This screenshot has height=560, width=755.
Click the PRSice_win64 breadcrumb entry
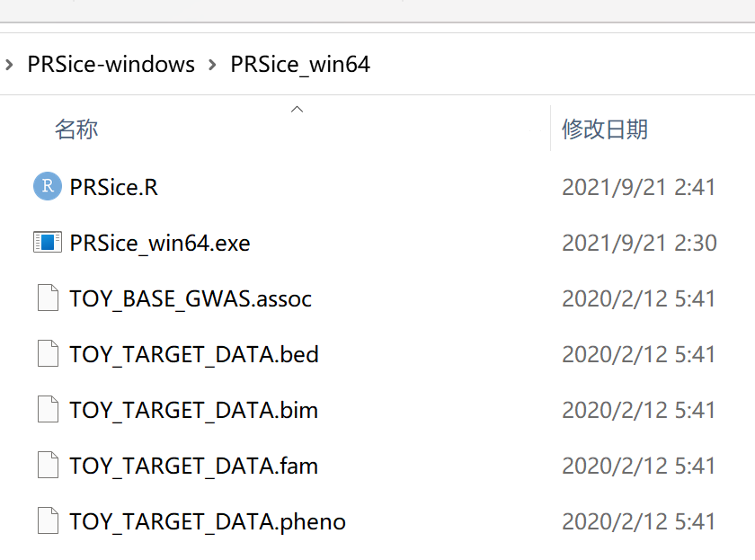(x=299, y=64)
